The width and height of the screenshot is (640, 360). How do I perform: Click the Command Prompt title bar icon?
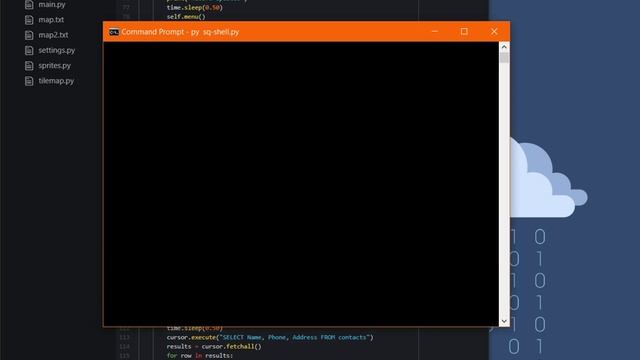click(114, 32)
